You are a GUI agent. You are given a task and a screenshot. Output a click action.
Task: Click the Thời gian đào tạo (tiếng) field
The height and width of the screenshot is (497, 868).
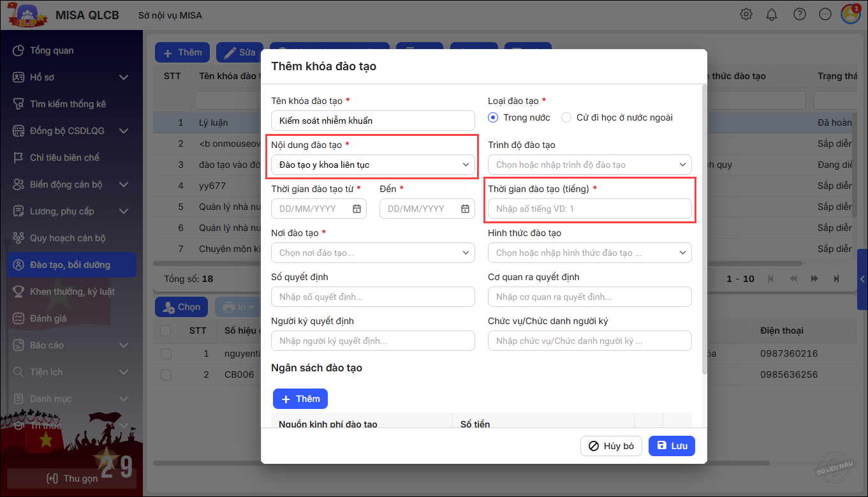pyautogui.click(x=589, y=209)
